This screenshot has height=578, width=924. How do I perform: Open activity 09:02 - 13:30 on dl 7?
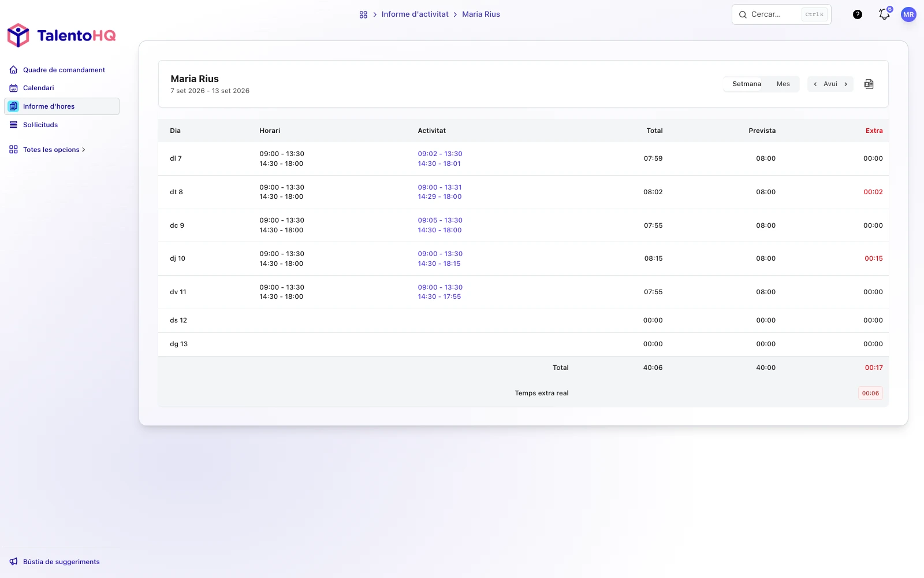(x=440, y=154)
